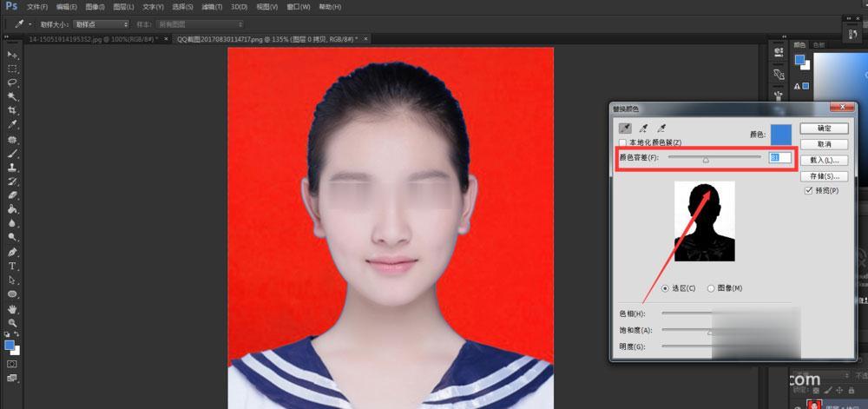Image resolution: width=868 pixels, height=409 pixels.
Task: Open the 图层(L) menu
Action: 123,7
